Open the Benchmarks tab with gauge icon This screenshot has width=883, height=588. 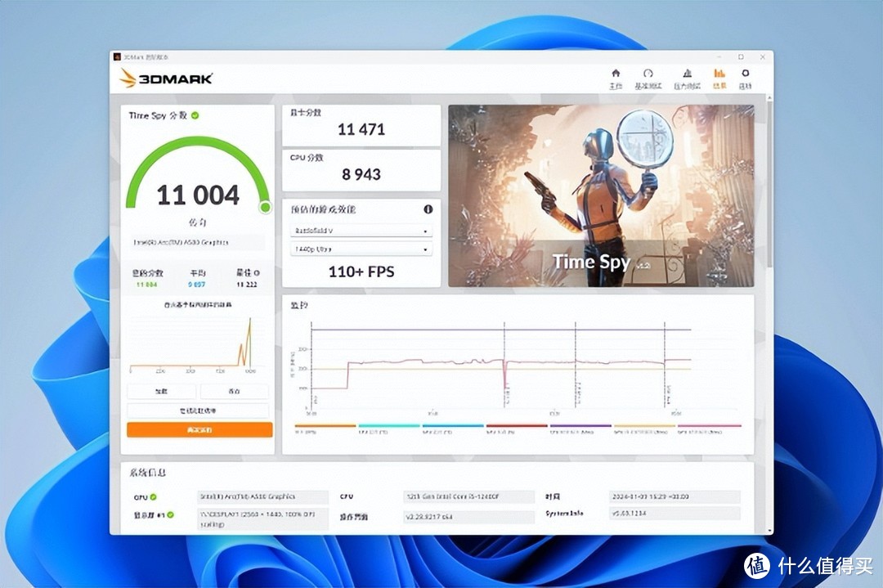648,79
